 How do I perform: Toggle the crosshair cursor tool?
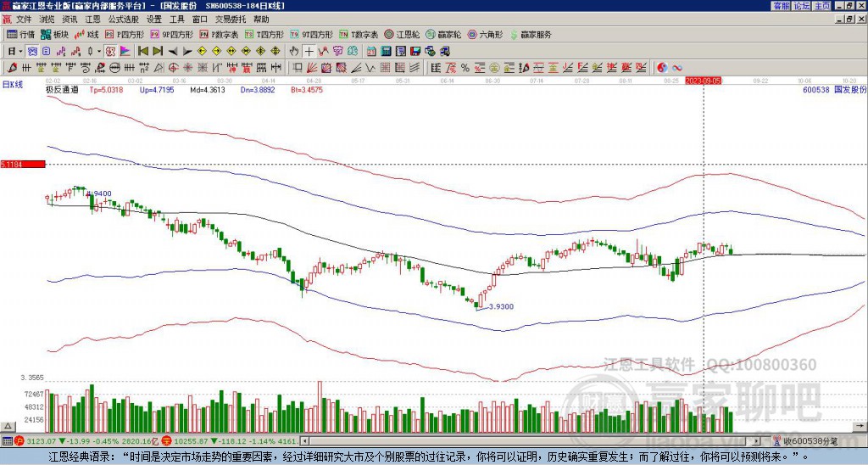pos(309,51)
